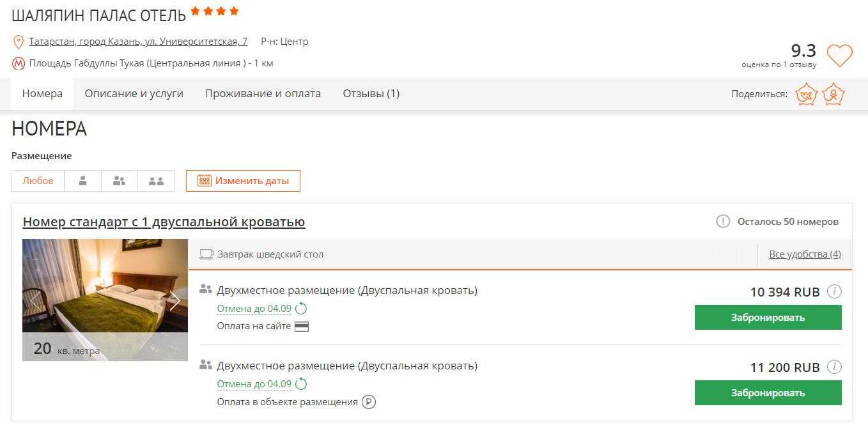Select the Любое accommodation filter
868x425 pixels.
38,181
